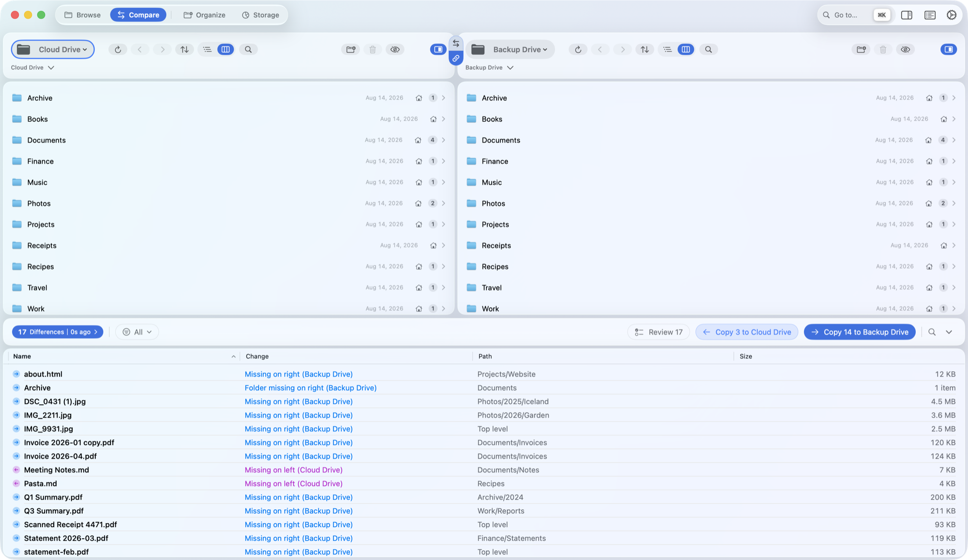The height and width of the screenshot is (560, 968).
Task: Go forward in Backup Drive pane
Action: 622,49
